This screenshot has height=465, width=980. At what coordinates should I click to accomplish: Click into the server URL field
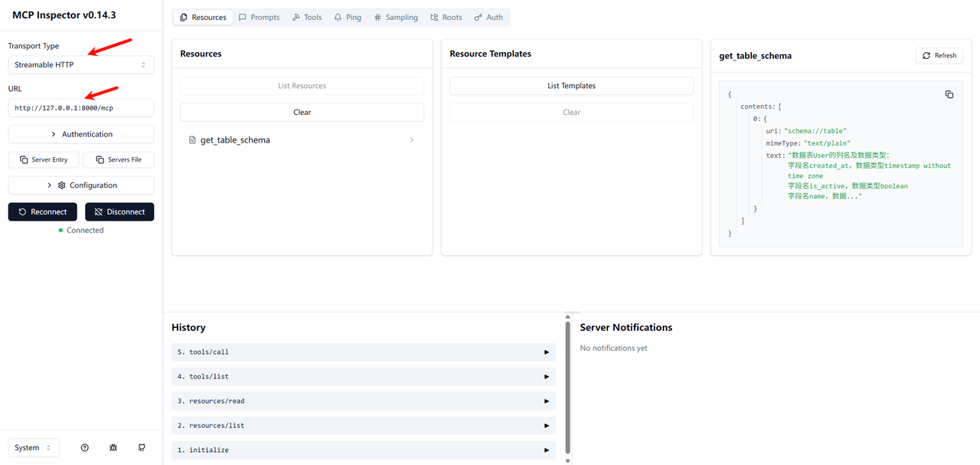[x=80, y=108]
